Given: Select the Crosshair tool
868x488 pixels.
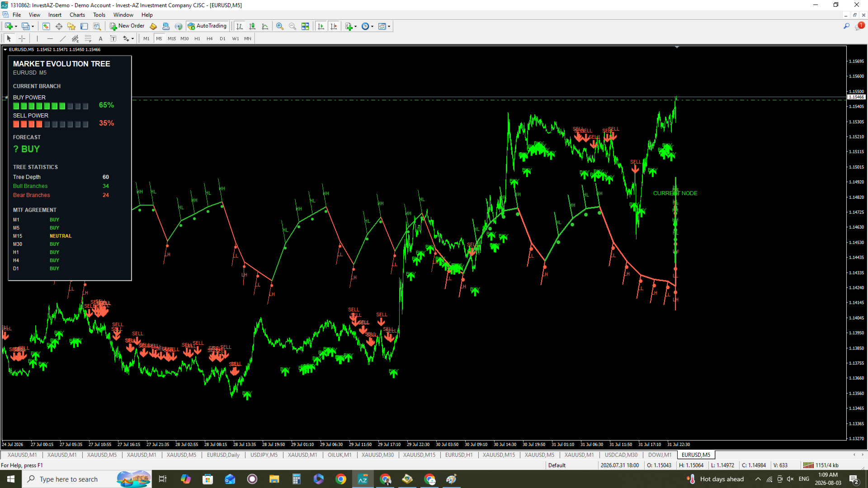Looking at the screenshot, I should (x=22, y=38).
